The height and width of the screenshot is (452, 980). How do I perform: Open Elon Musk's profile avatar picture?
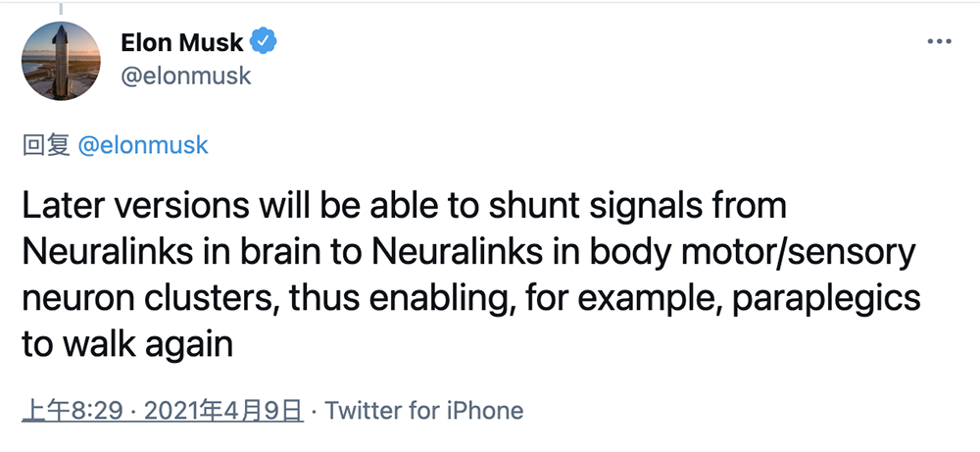pos(61,60)
